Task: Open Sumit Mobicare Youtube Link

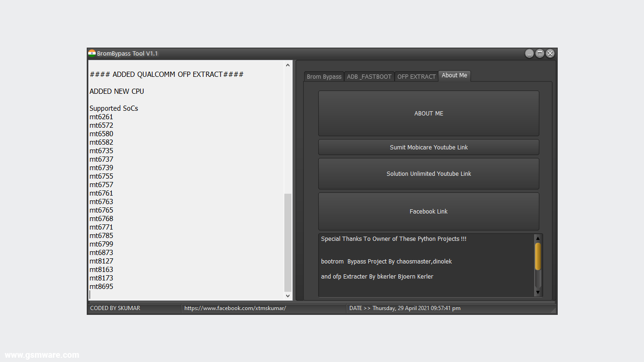Action: 429,147
